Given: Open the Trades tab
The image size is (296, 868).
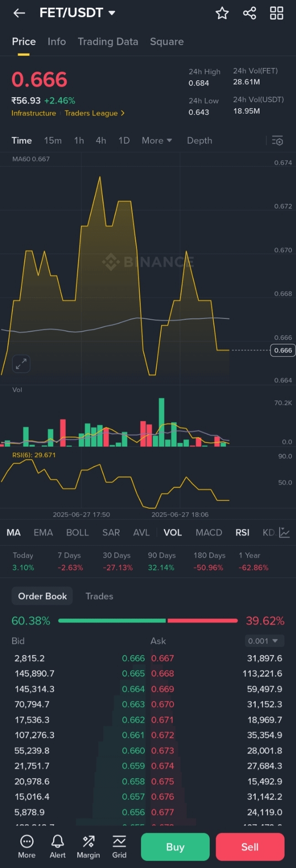Looking at the screenshot, I should pyautogui.click(x=100, y=596).
